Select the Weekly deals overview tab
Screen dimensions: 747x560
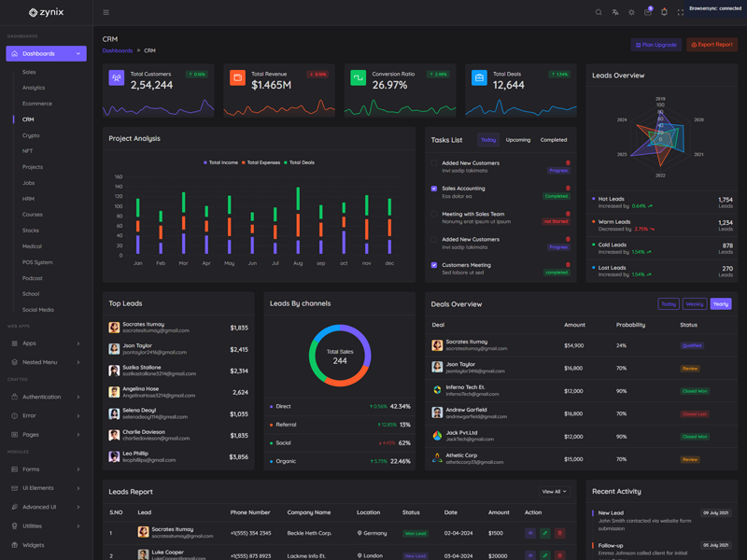pos(695,304)
